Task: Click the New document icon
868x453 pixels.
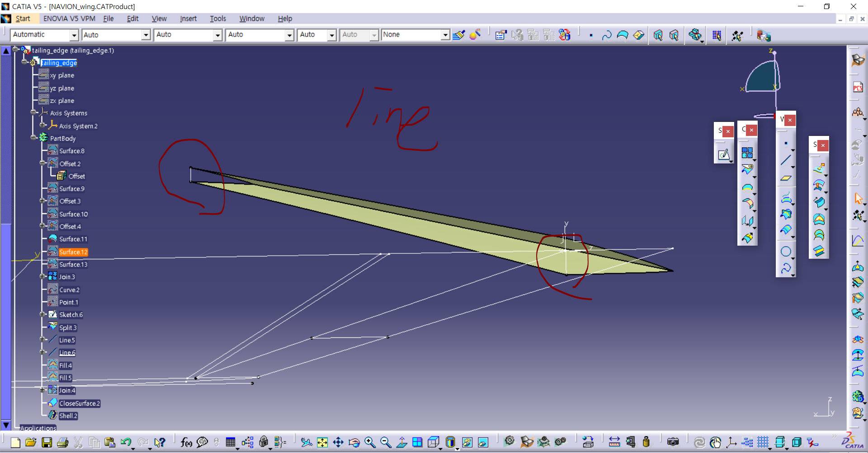Action: pos(15,442)
